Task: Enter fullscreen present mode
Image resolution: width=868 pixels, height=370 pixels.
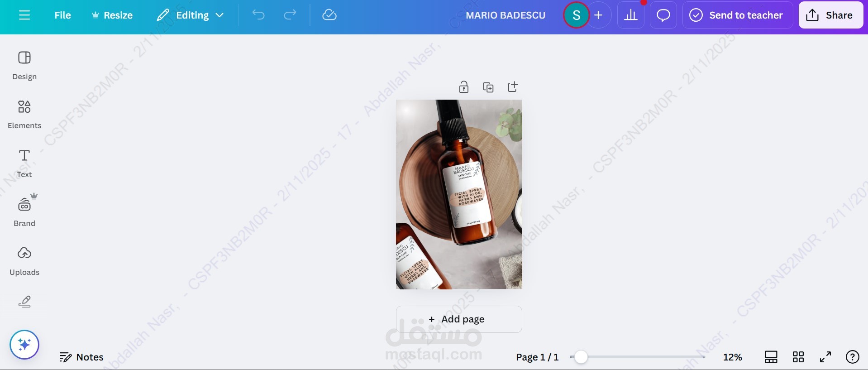Action: [825, 357]
